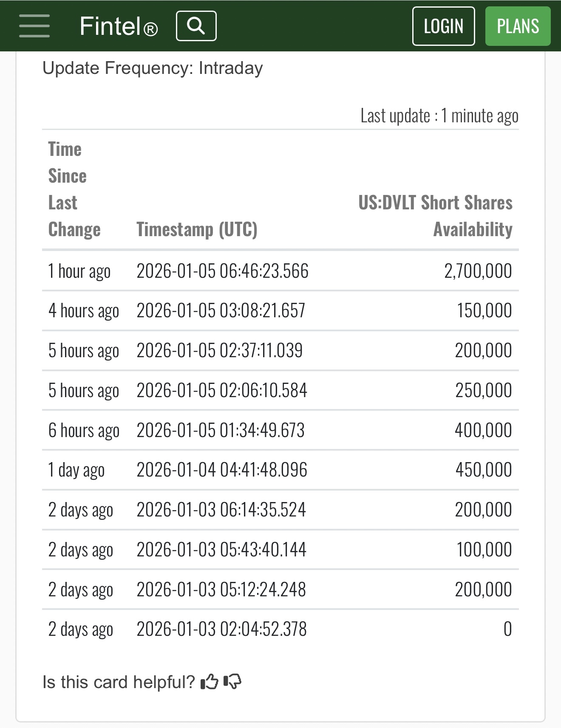The height and width of the screenshot is (728, 561).
Task: Select the row with 400,000 shares
Action: 280,430
